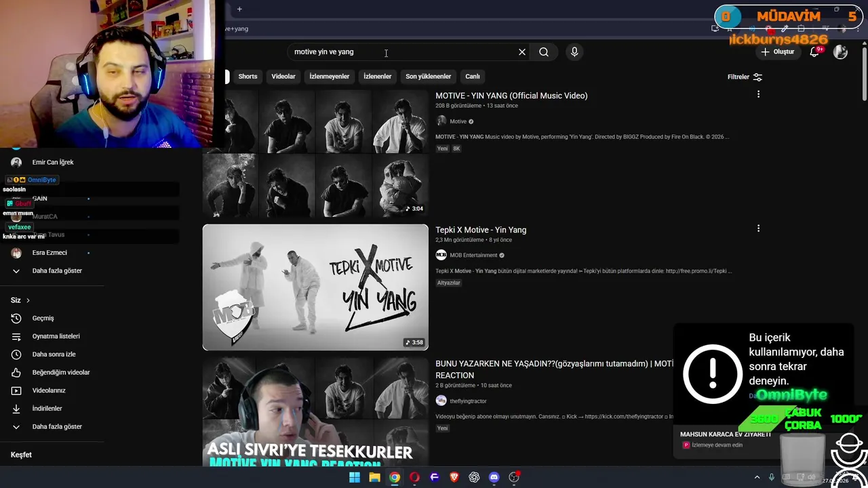Open the Motive channel name link
Screen dimensions: 868x488
pos(458,121)
